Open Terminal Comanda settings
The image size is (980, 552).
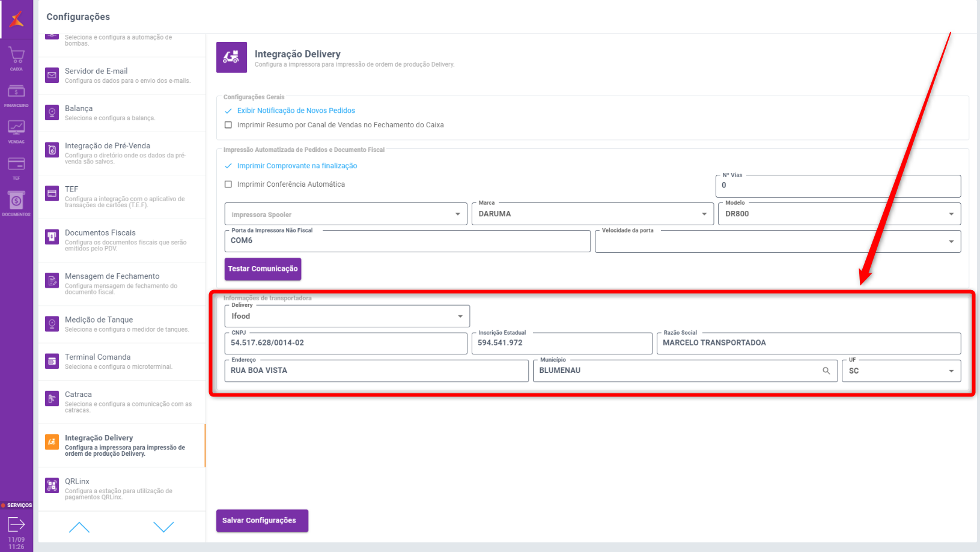click(x=122, y=361)
